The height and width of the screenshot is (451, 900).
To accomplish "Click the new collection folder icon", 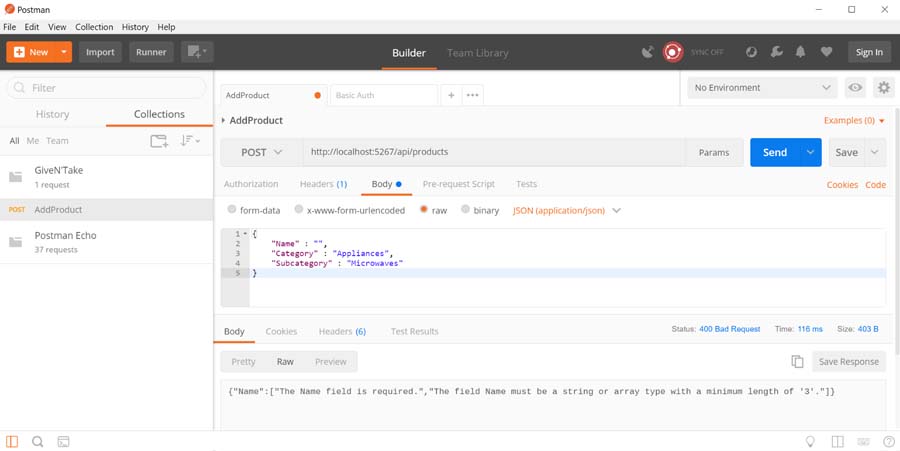I will [159, 141].
